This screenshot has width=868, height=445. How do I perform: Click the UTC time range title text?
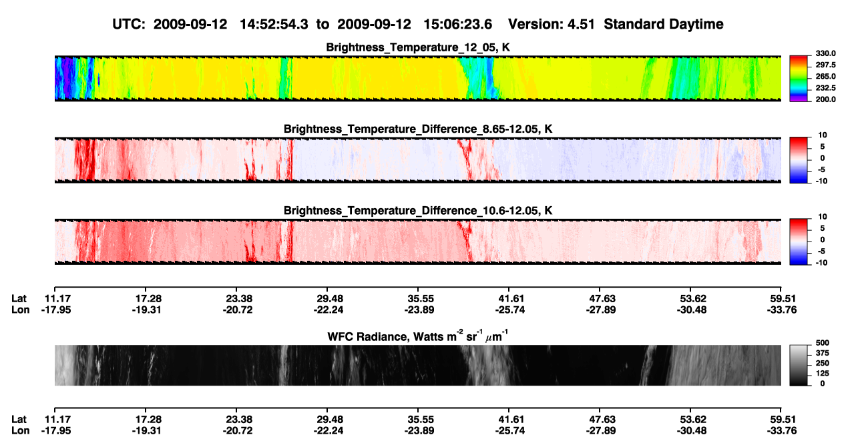pyautogui.click(x=419, y=25)
